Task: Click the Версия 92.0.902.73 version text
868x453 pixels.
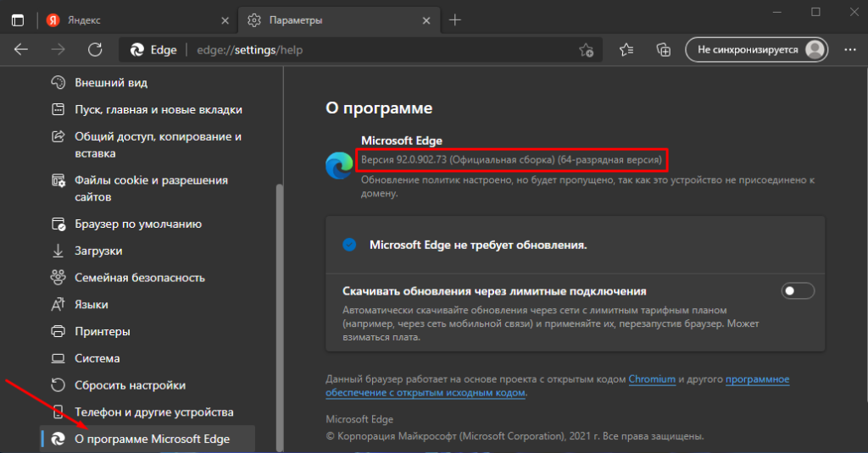Action: (x=511, y=160)
